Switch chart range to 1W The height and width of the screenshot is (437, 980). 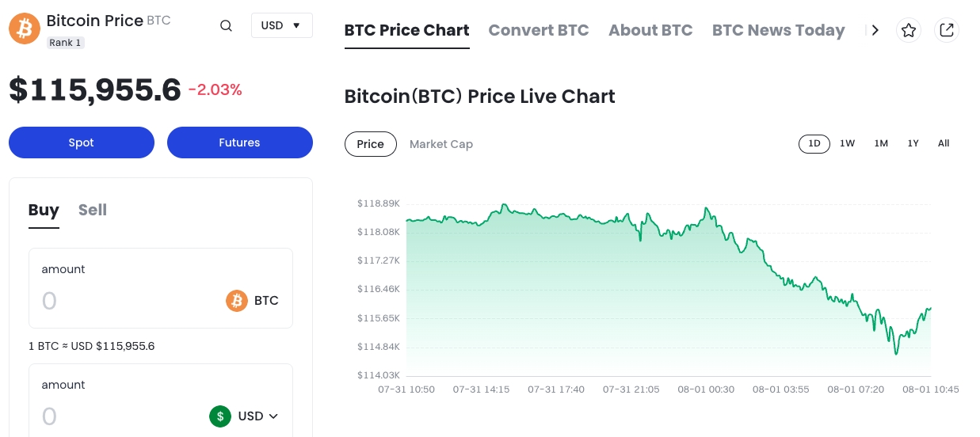[x=847, y=143]
